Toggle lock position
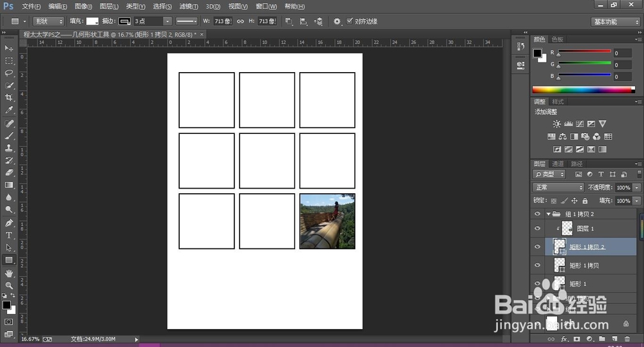The image size is (644, 347). (x=574, y=201)
